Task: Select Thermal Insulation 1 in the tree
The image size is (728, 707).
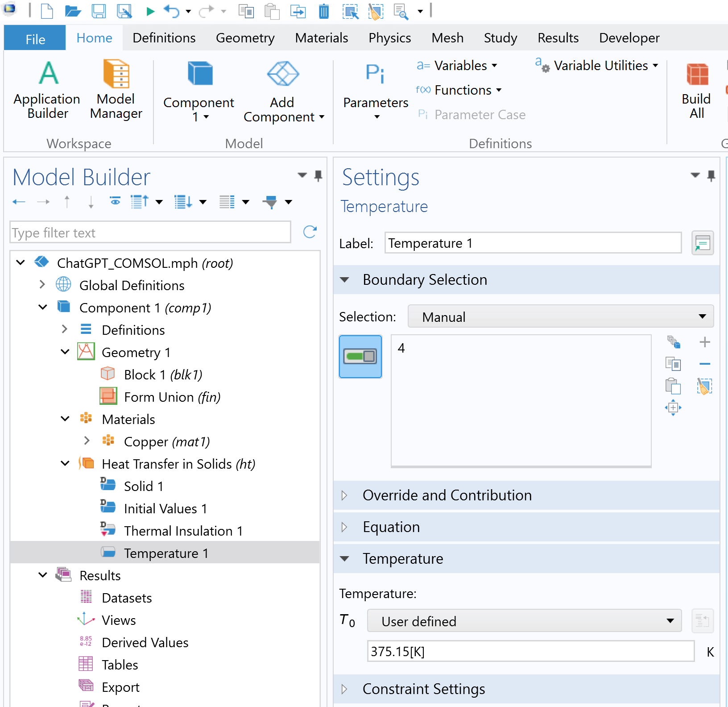Action: coord(183,531)
